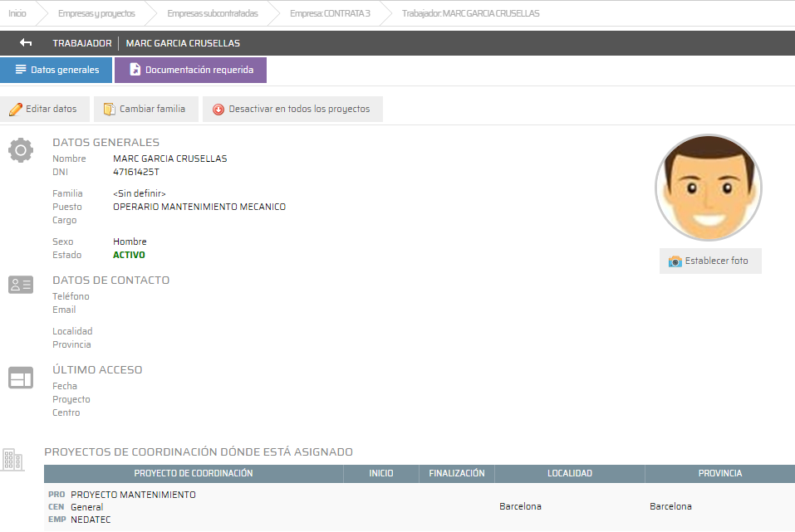Navigate to Empresas y proyectos breadcrumb

(96, 13)
